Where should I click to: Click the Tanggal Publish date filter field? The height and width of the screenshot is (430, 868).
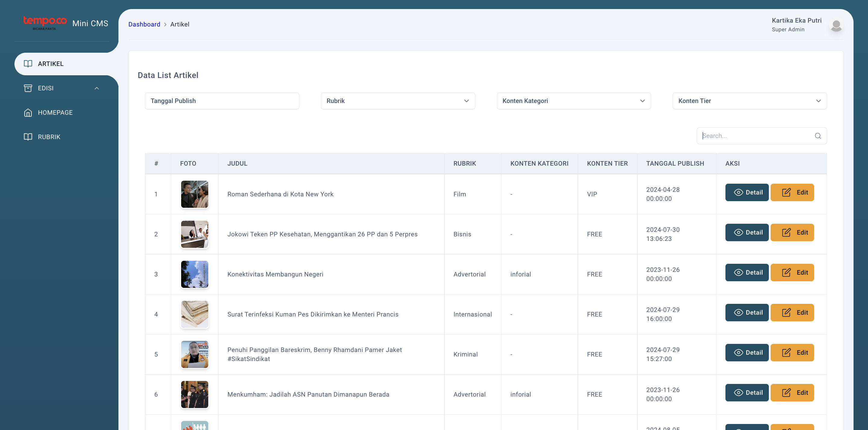tap(222, 101)
